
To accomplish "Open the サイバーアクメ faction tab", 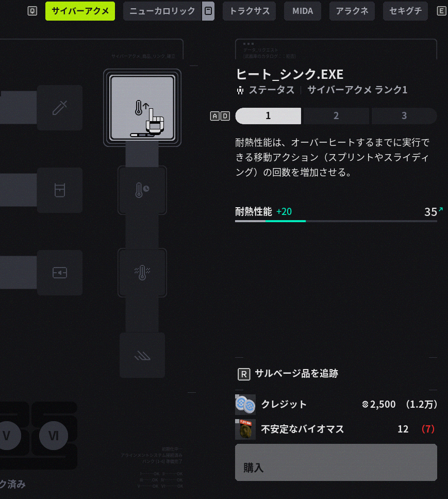I will 80,11.
